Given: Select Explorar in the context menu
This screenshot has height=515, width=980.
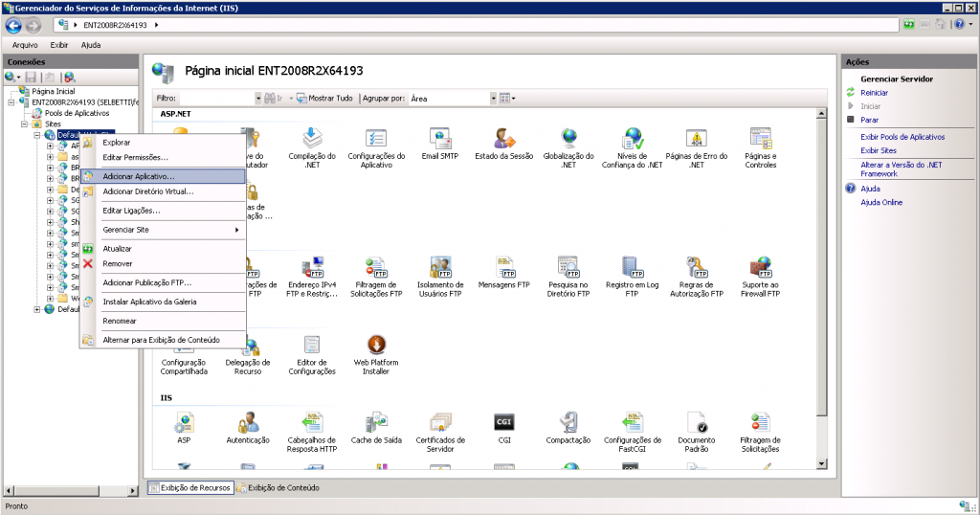Looking at the screenshot, I should click(163, 143).
